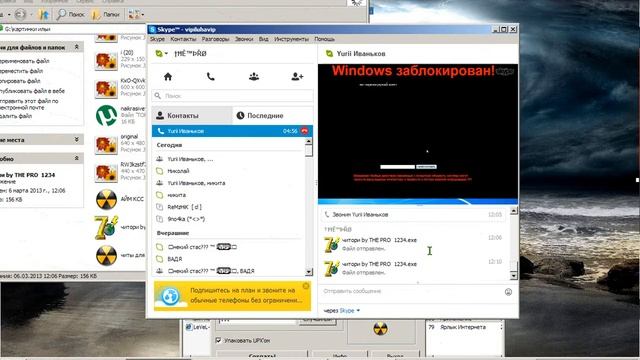Image resolution: width=640 pixels, height=360 pixels.
Task: Click the 'Удалить файл' link
Action: [16, 116]
